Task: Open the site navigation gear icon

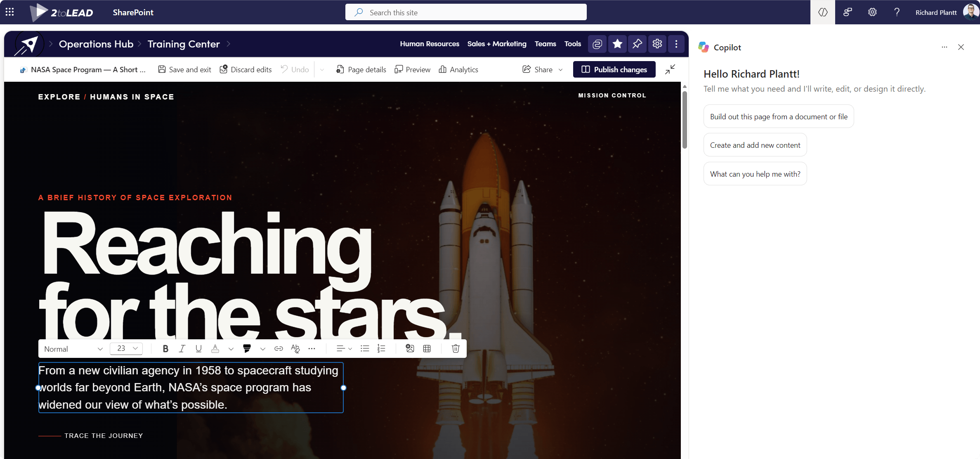Action: (657, 44)
